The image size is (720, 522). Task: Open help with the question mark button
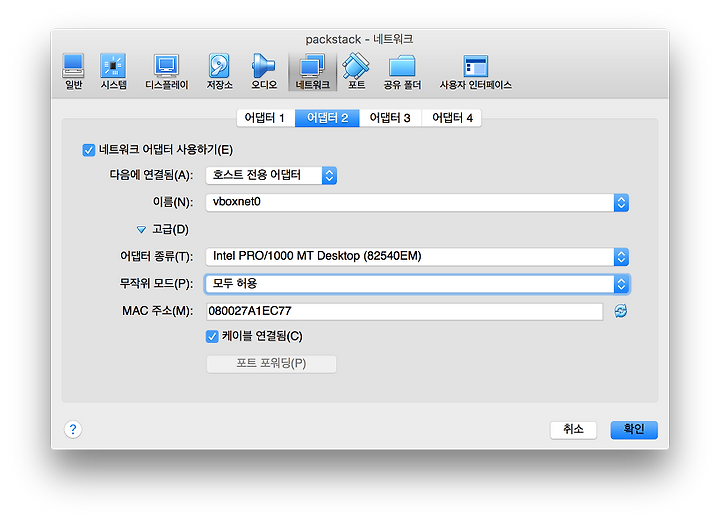pyautogui.click(x=73, y=430)
